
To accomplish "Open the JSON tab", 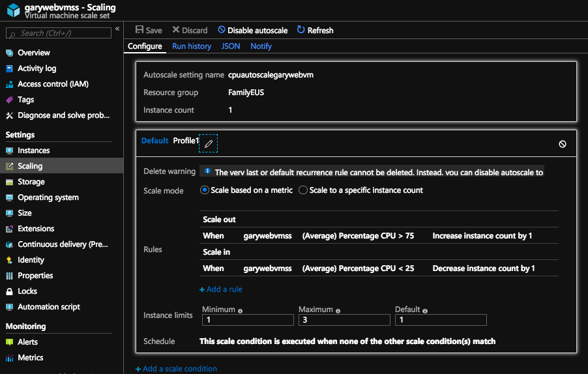I will [x=231, y=46].
